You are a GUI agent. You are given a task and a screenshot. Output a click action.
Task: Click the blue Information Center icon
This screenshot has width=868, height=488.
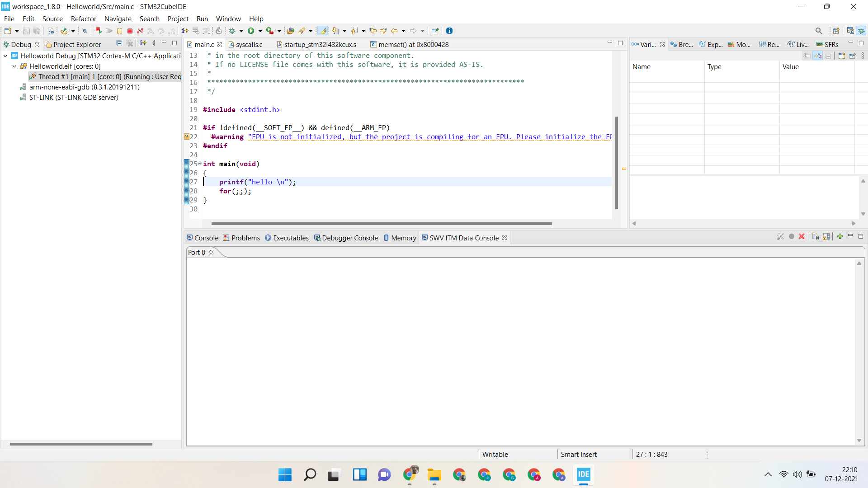(x=449, y=31)
